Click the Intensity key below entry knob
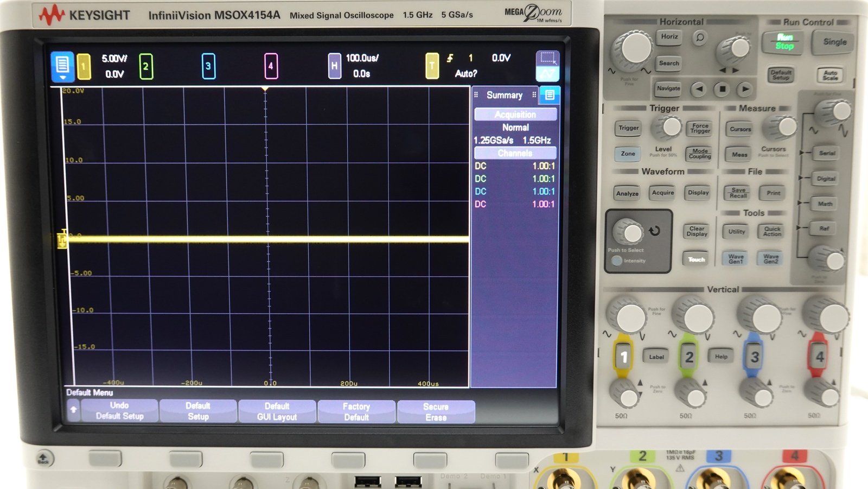Viewport: 868px width, 489px height. click(617, 261)
